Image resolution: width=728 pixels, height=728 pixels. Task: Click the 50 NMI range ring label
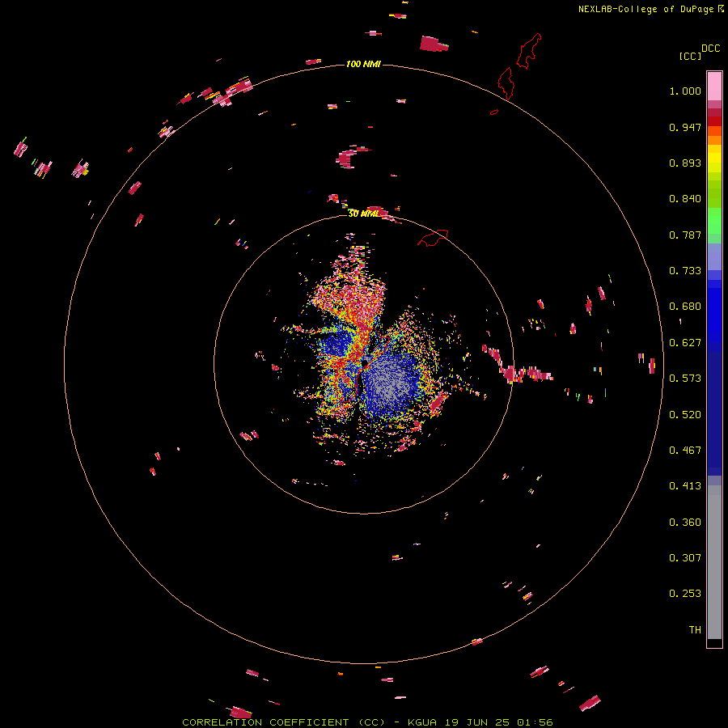(x=363, y=214)
